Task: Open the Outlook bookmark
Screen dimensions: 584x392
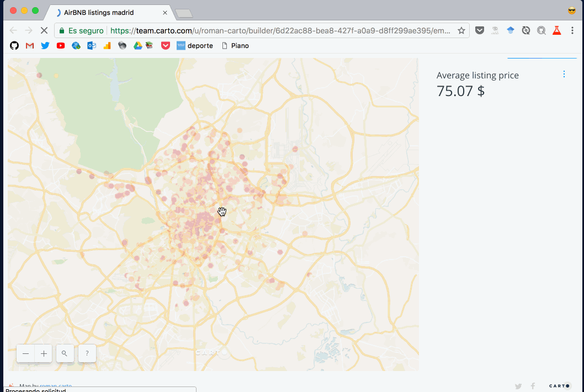Action: (x=92, y=45)
